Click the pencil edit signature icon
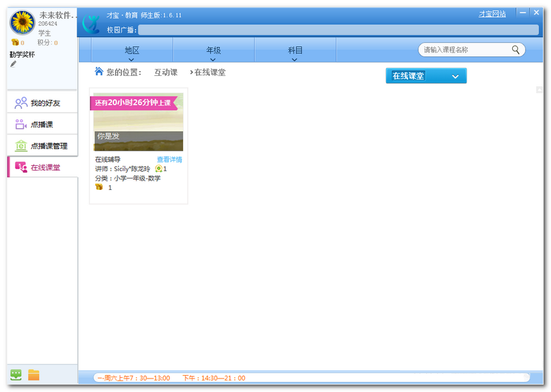Image resolution: width=551 pixels, height=392 pixels. point(13,64)
